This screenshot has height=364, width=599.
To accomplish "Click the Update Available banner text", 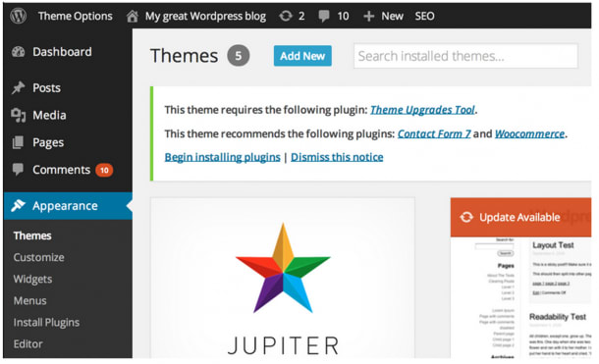I will [519, 218].
